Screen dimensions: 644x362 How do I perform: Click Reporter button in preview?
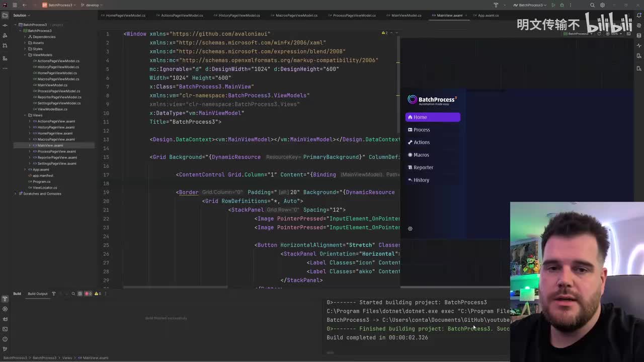(433, 167)
